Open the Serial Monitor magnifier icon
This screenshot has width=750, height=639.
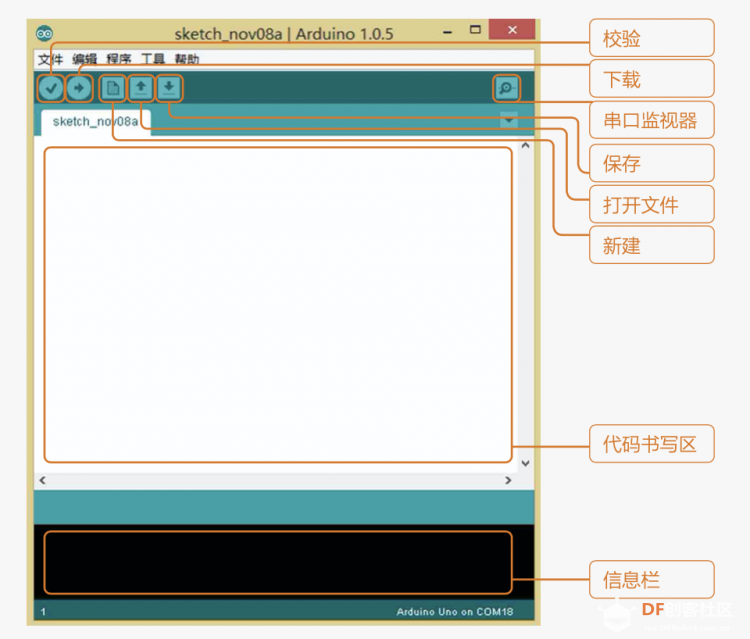point(506,88)
